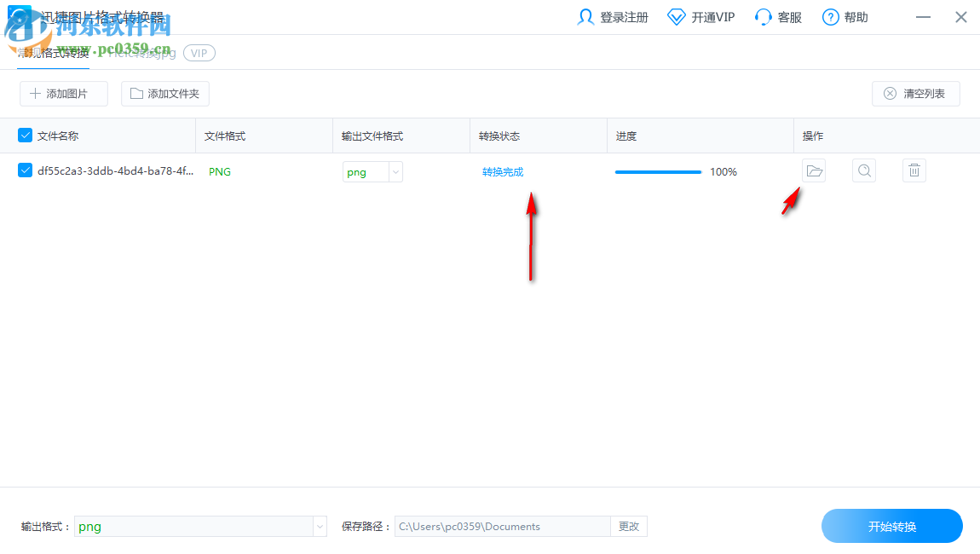Preview the converted image with the magnifier icon

click(x=864, y=170)
